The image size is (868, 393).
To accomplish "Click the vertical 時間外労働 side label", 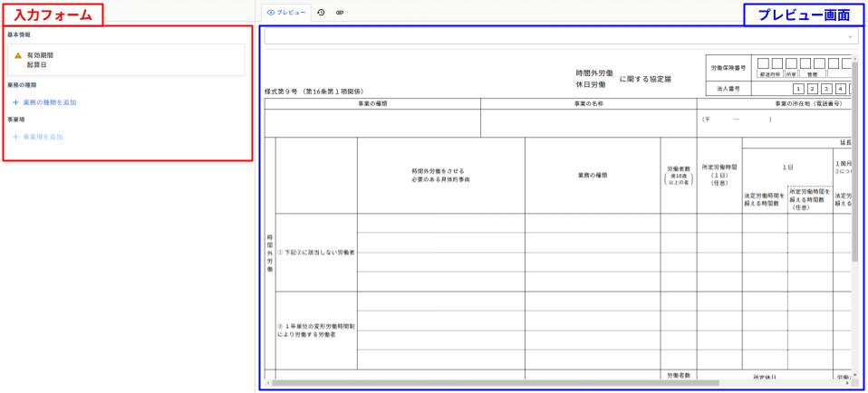I will [270, 253].
